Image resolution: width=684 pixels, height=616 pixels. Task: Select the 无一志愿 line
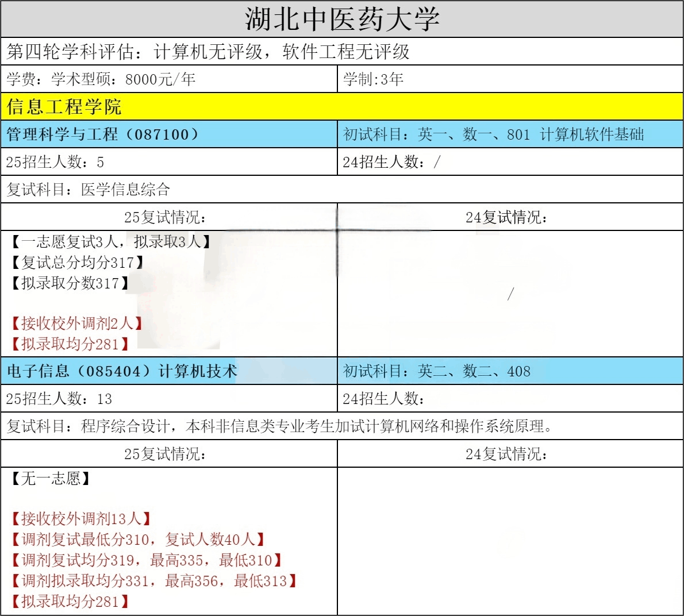point(51,479)
